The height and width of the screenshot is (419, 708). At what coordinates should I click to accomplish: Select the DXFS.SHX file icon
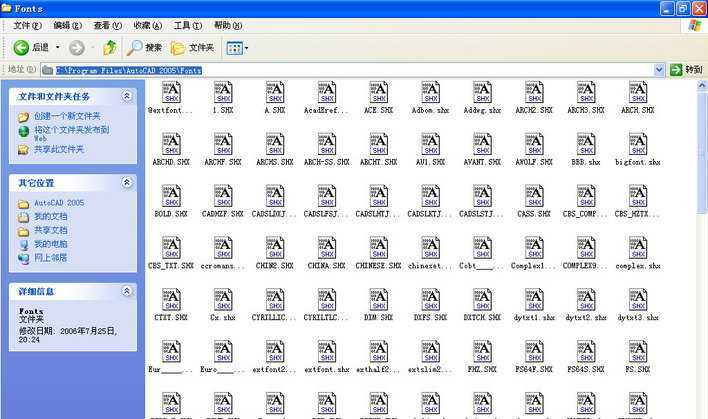click(431, 300)
